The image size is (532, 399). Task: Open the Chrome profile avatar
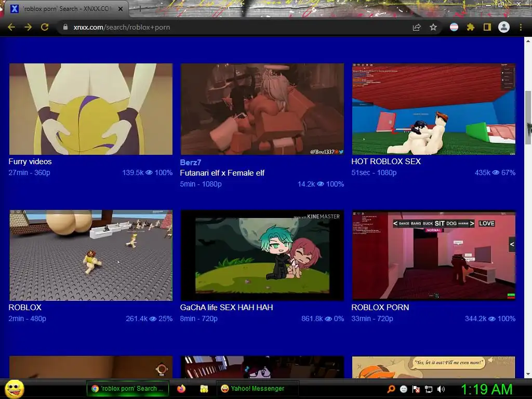click(x=504, y=27)
